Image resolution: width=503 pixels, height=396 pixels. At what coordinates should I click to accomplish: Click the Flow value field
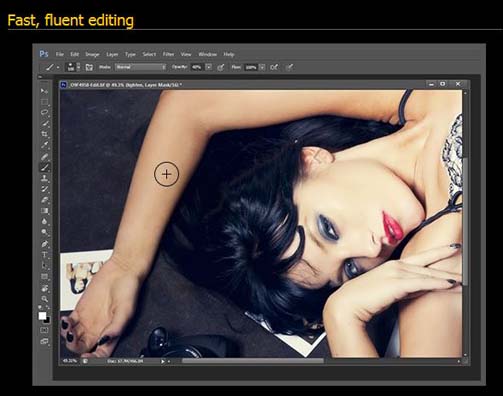point(251,67)
